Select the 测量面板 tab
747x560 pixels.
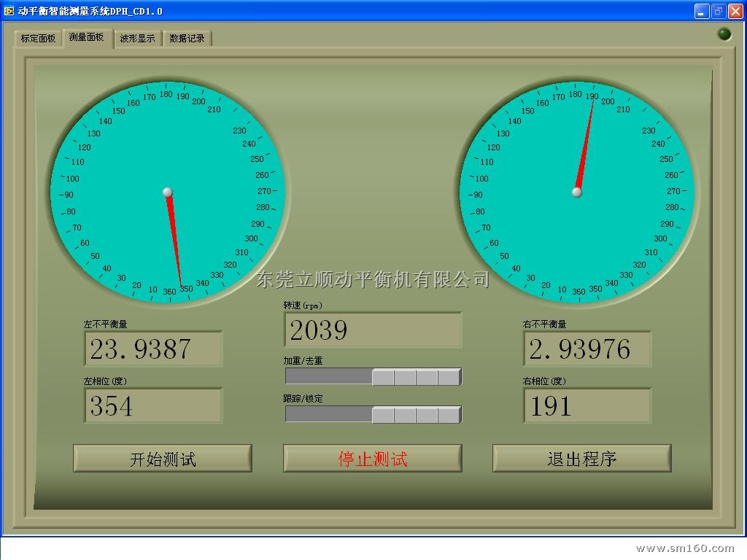pos(87,37)
